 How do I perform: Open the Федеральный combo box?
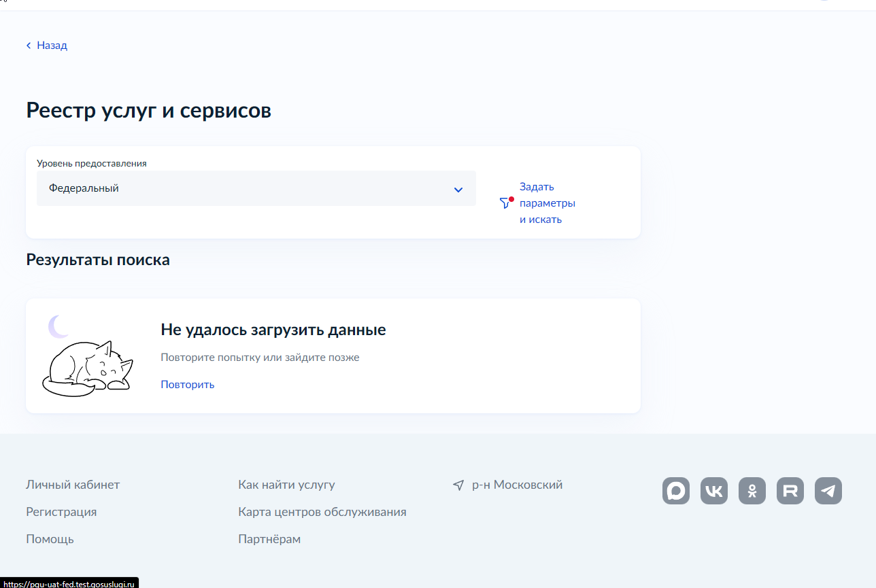(x=256, y=188)
